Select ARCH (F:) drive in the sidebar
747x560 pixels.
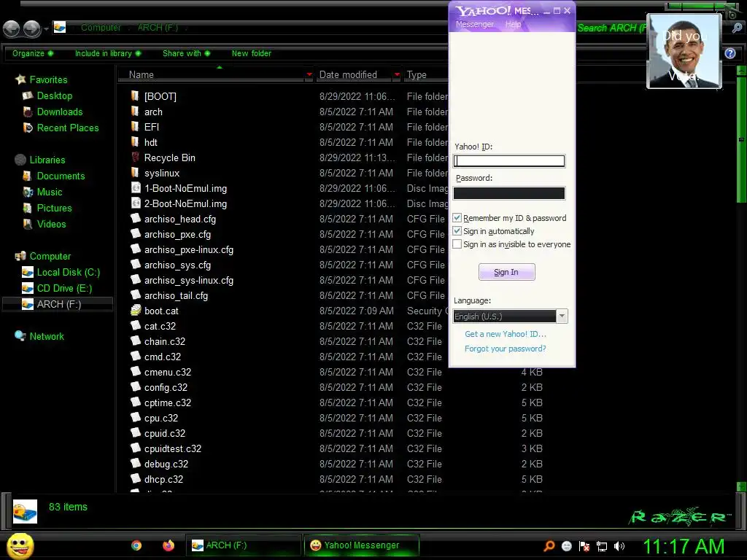[x=58, y=304]
